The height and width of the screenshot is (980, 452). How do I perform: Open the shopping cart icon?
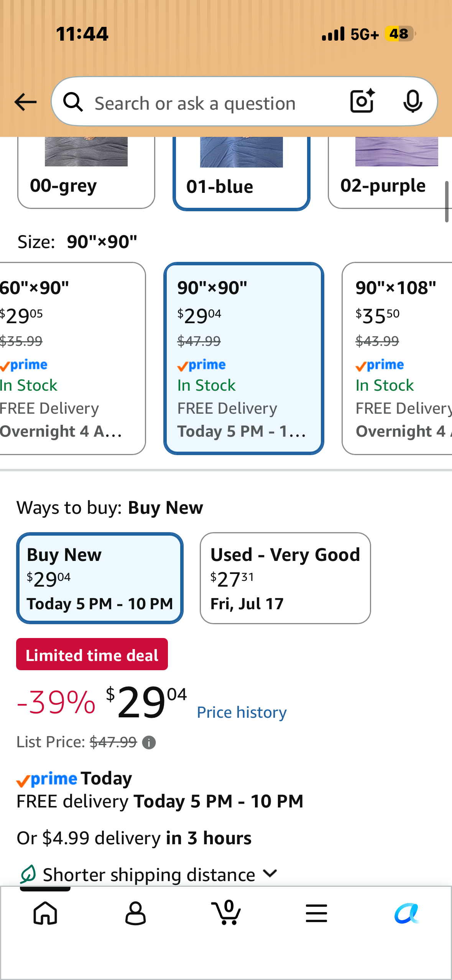coord(226,912)
